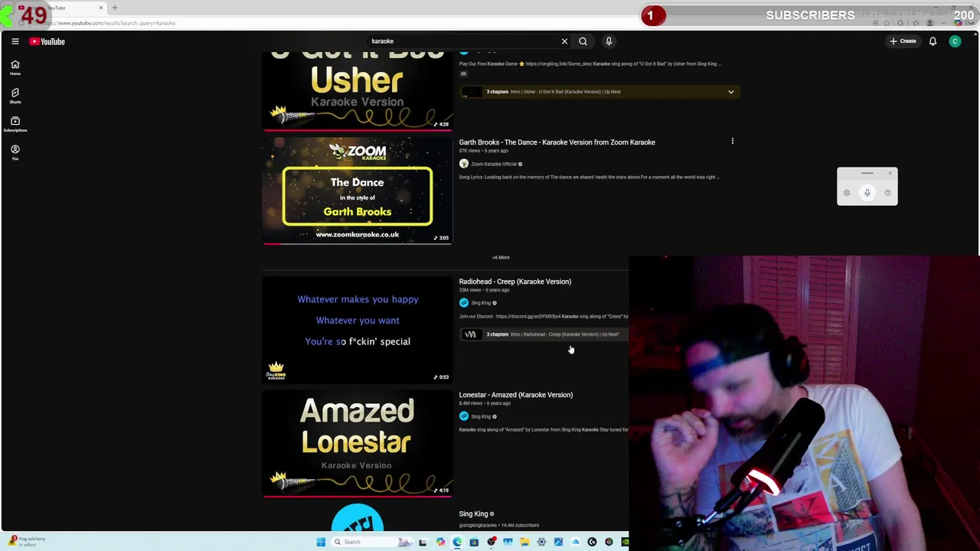
Task: Open Sing King channel name under Creep
Action: pos(481,303)
